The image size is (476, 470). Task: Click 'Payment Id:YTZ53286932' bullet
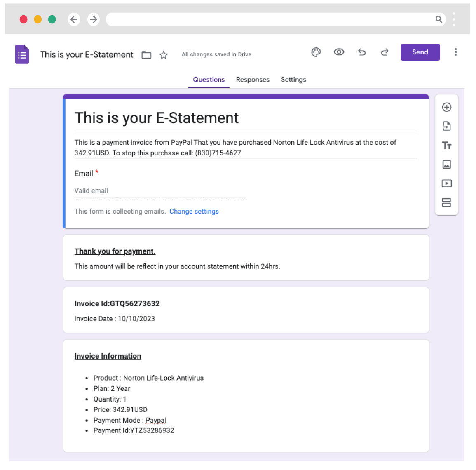pos(134,430)
